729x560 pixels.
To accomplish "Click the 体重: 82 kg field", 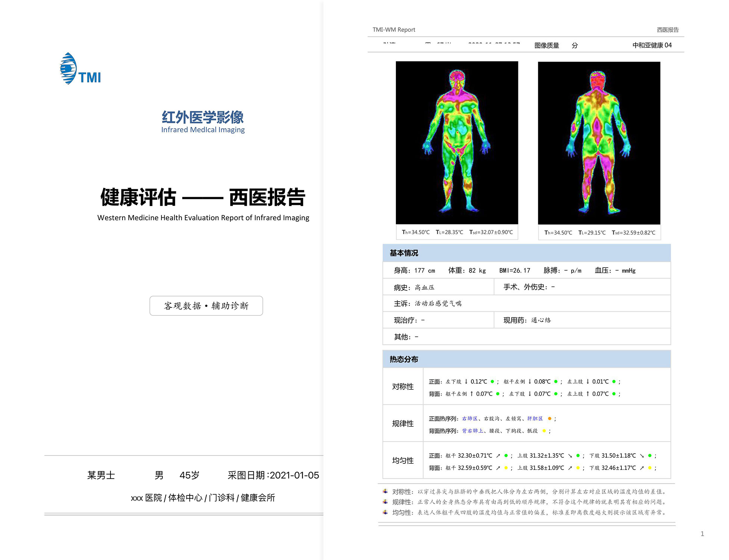I will pyautogui.click(x=467, y=270).
